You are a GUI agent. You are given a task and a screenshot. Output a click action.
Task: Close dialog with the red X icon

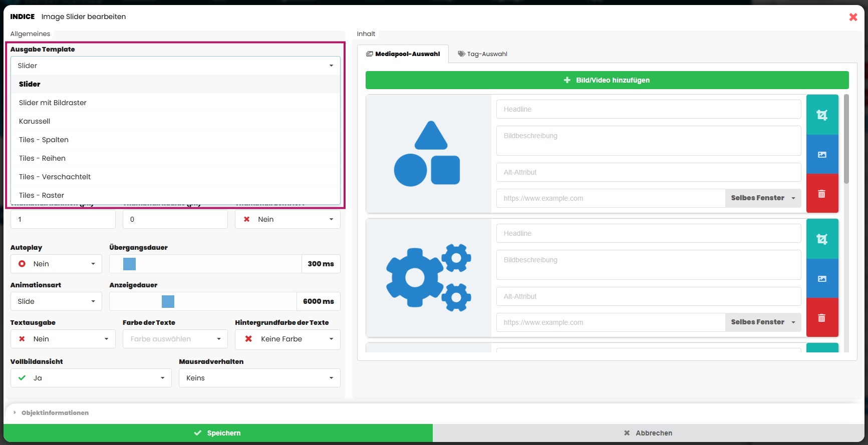853,17
